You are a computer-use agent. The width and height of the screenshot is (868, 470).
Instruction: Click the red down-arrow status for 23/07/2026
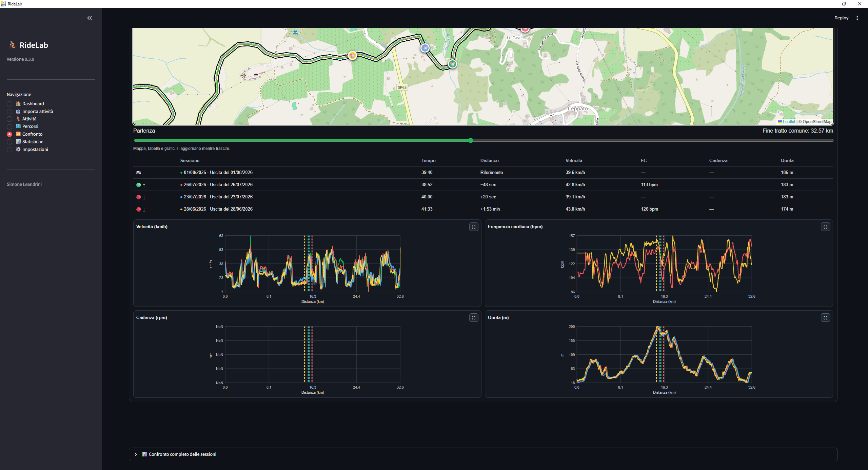click(x=141, y=197)
